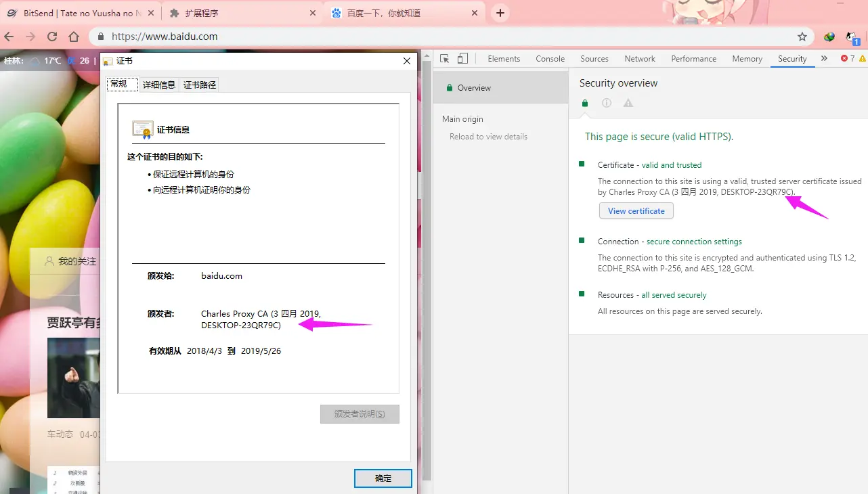
Task: Click the browser forward arrow
Action: coord(30,37)
